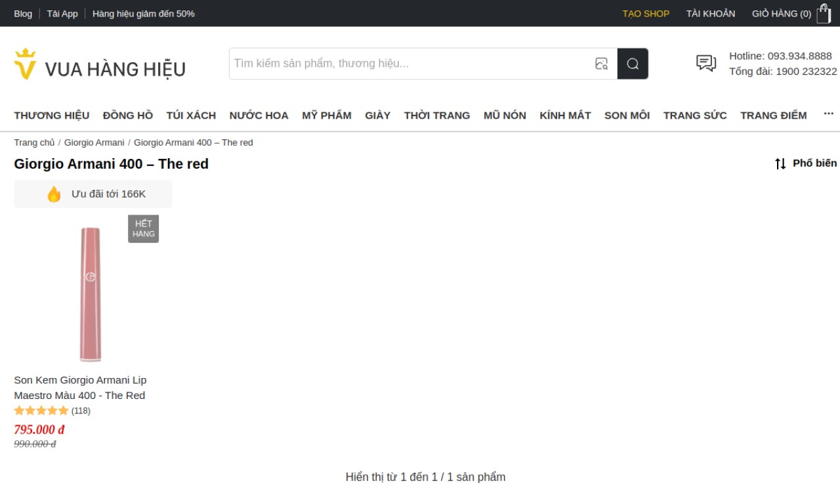Open the lipstick product thumbnail image

pyautogui.click(x=90, y=294)
